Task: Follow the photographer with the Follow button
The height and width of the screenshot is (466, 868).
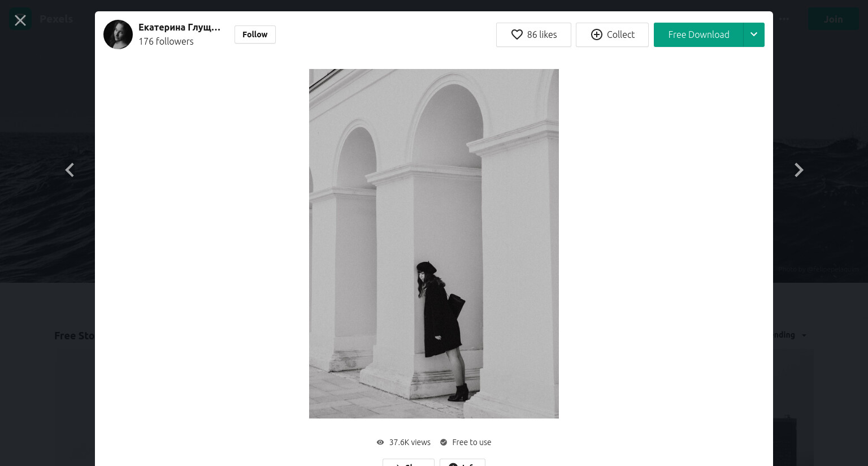Action: click(x=255, y=34)
